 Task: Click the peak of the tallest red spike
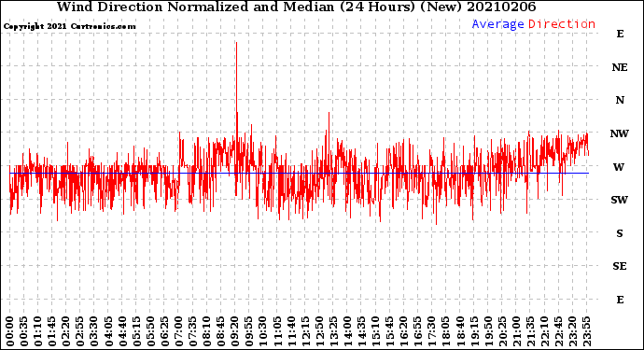[x=236, y=43]
